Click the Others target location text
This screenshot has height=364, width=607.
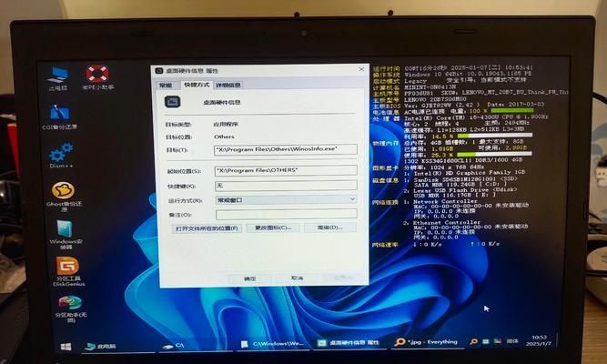[224, 136]
